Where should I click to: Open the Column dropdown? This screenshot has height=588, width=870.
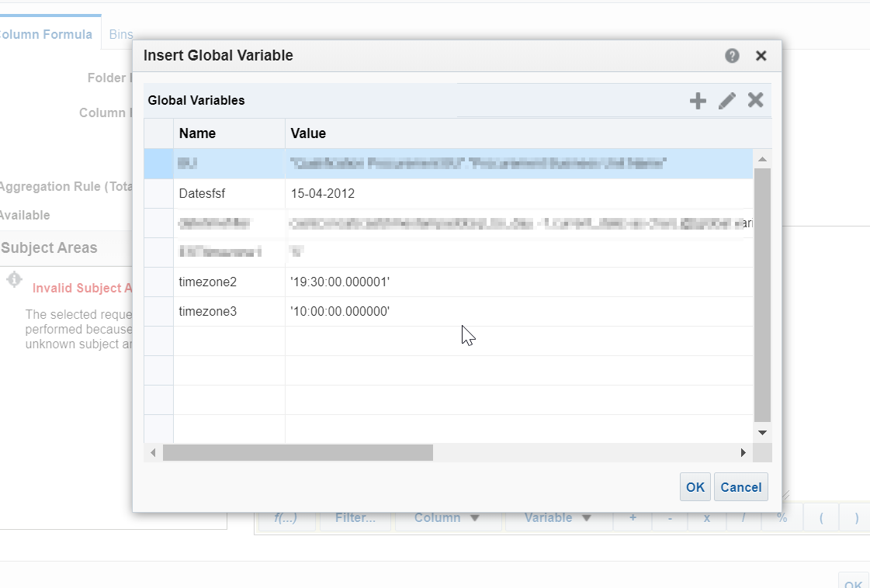pyautogui.click(x=447, y=517)
